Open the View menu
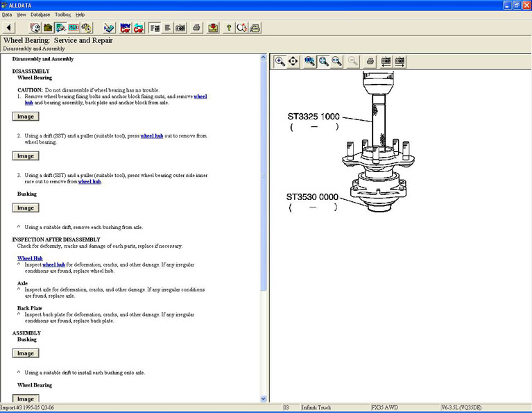 pyautogui.click(x=22, y=15)
